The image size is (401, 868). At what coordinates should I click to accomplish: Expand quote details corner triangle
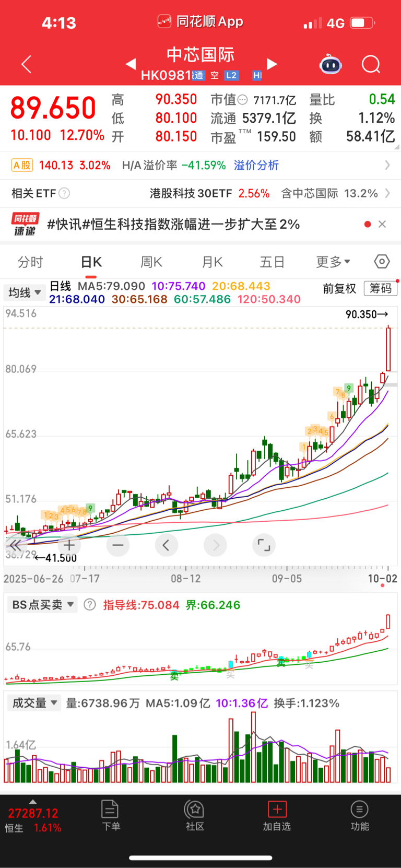pos(397,147)
